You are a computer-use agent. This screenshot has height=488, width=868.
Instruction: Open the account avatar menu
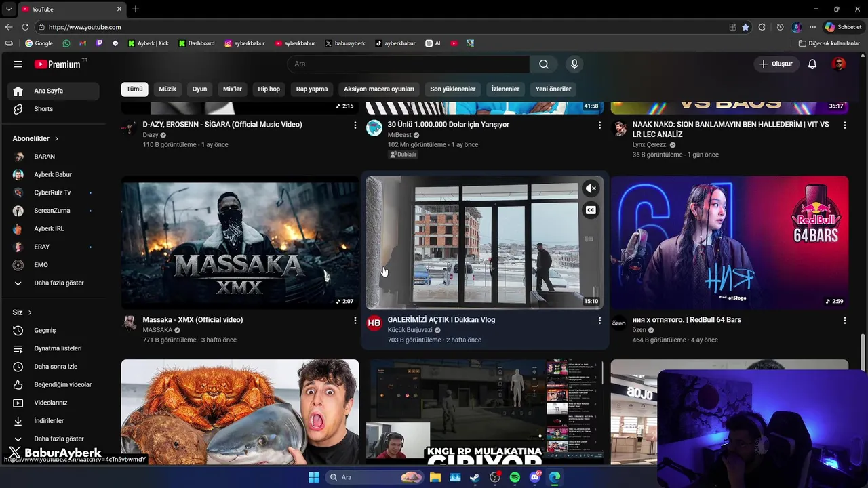pyautogui.click(x=839, y=64)
